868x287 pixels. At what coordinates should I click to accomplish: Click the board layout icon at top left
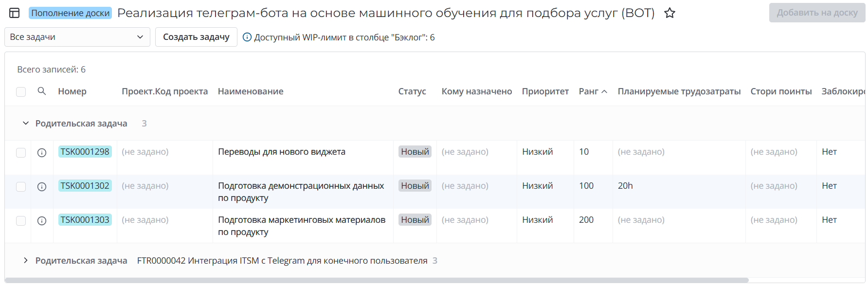click(x=15, y=13)
